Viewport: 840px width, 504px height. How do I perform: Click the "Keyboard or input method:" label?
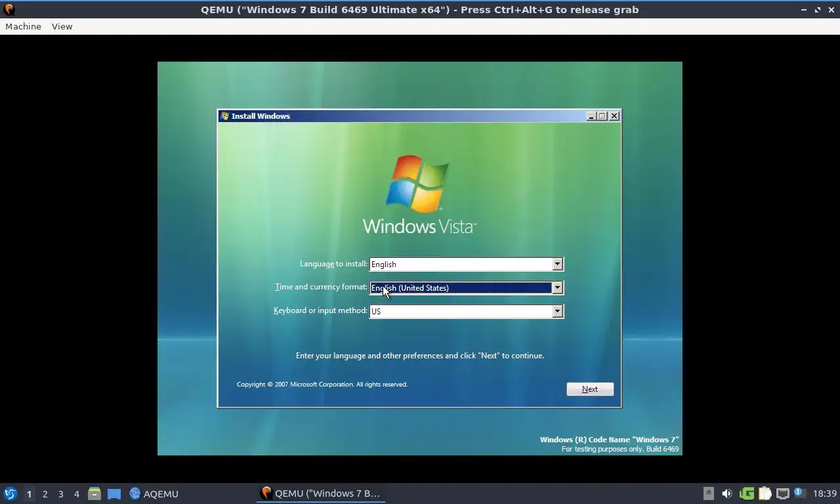click(321, 310)
